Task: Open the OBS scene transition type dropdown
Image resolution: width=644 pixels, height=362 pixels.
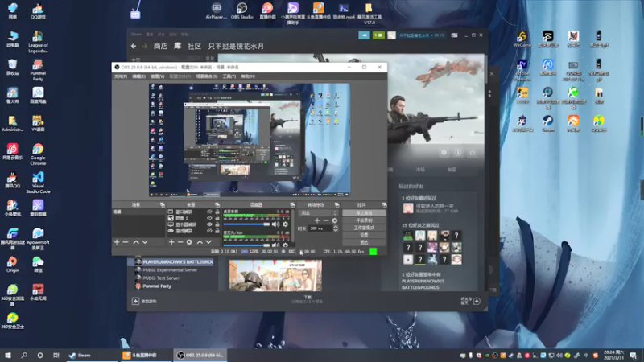Action: pos(319,212)
